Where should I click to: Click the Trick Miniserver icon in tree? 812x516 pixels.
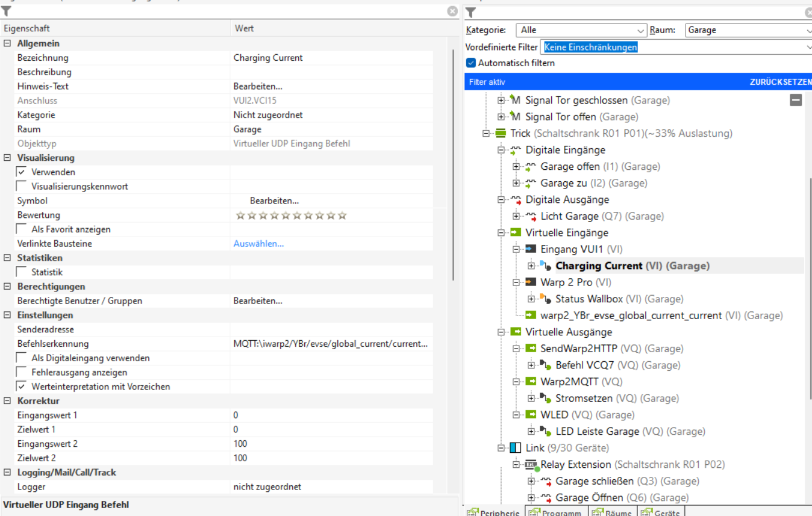501,134
